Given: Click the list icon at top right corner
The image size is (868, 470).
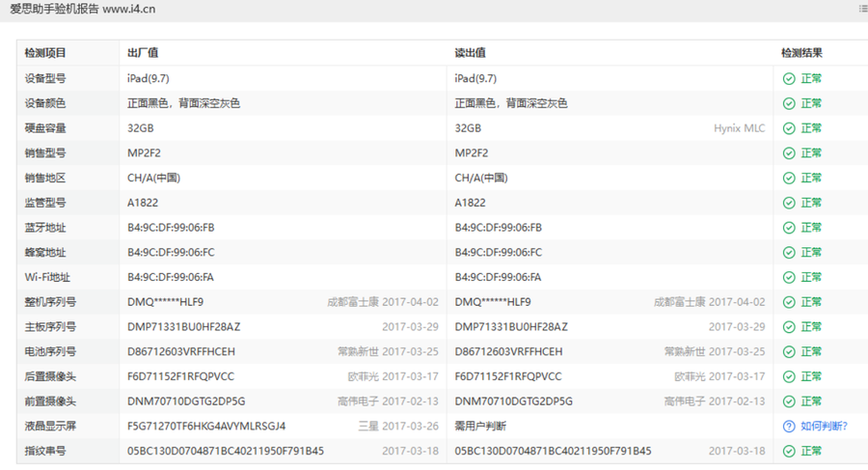Looking at the screenshot, I should coord(863,9).
